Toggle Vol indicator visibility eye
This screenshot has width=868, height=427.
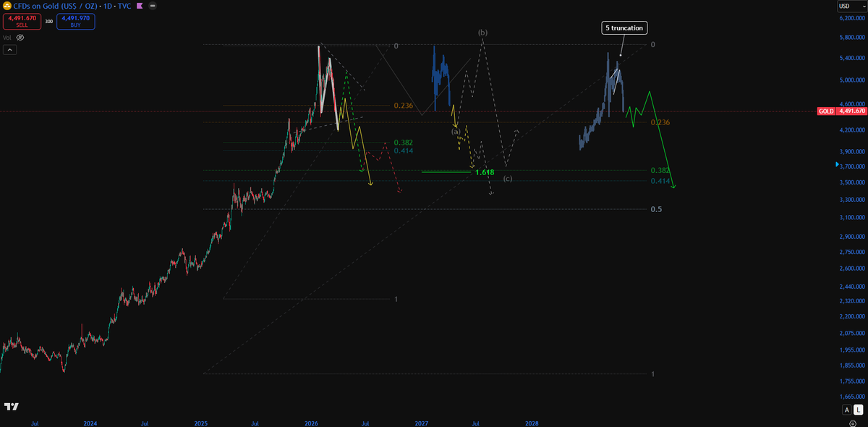pyautogui.click(x=20, y=37)
